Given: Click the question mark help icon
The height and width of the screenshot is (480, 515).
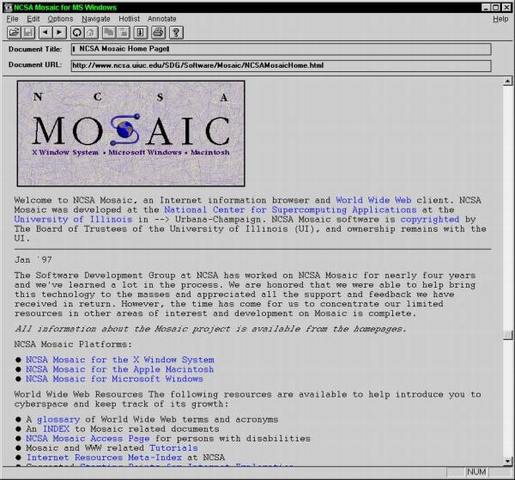Looking at the screenshot, I should pyautogui.click(x=176, y=33).
